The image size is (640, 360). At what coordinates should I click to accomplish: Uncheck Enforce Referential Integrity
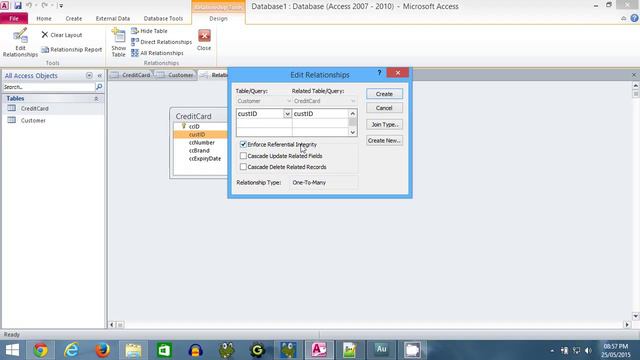tap(243, 144)
